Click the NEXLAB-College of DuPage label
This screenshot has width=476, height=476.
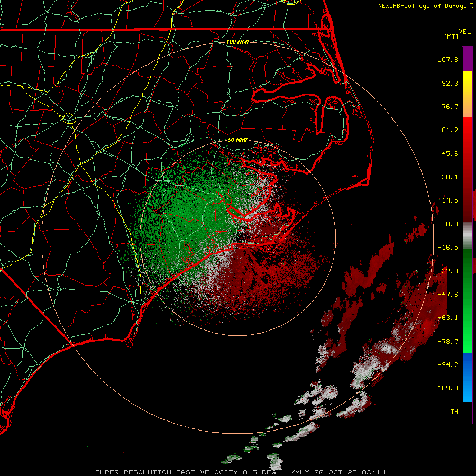pyautogui.click(x=423, y=6)
